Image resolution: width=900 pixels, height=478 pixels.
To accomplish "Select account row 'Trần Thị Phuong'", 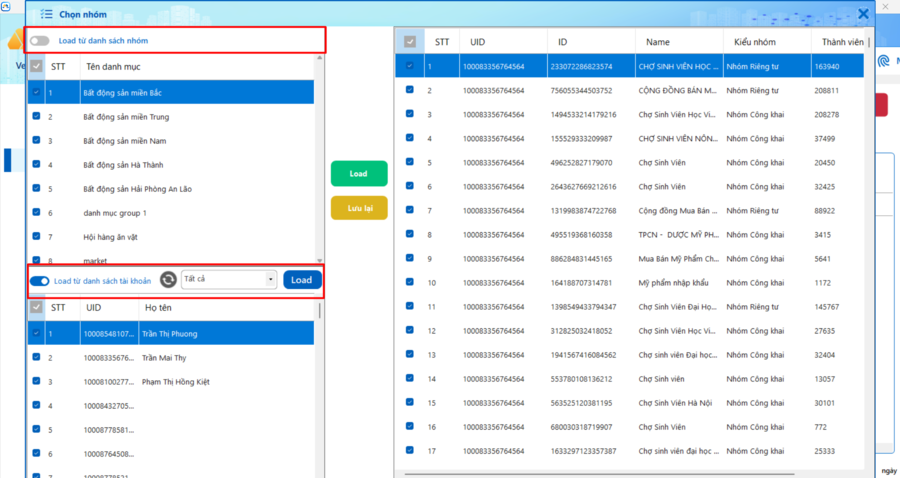I will point(170,333).
